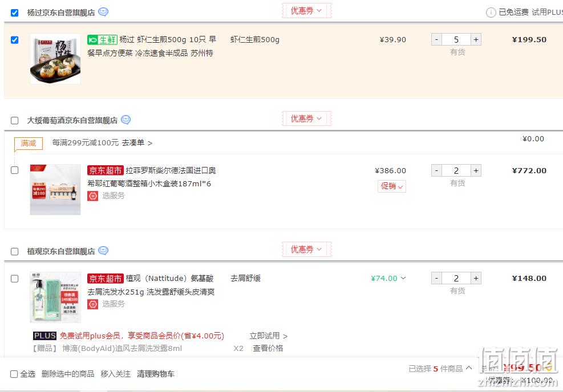Click 查看价格 for the gift item
Viewport: 563px width, 392px height.
pyautogui.click(x=268, y=348)
